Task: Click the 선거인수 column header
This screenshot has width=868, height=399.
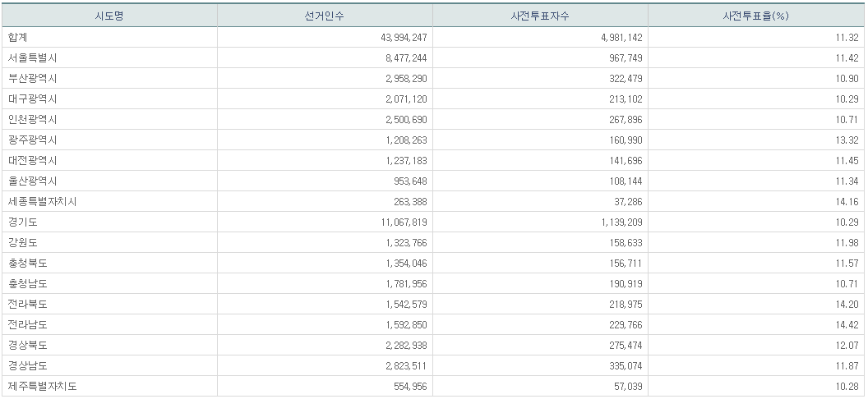Action: 325,16
